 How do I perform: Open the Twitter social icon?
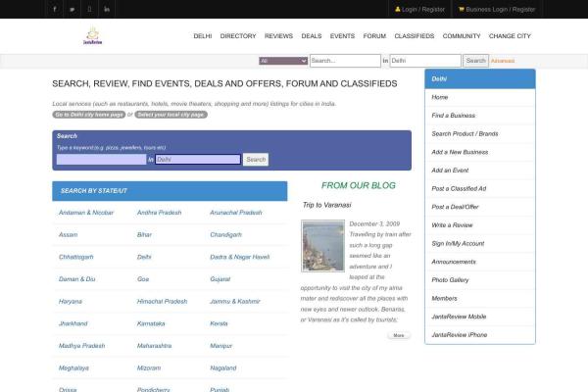[72, 9]
